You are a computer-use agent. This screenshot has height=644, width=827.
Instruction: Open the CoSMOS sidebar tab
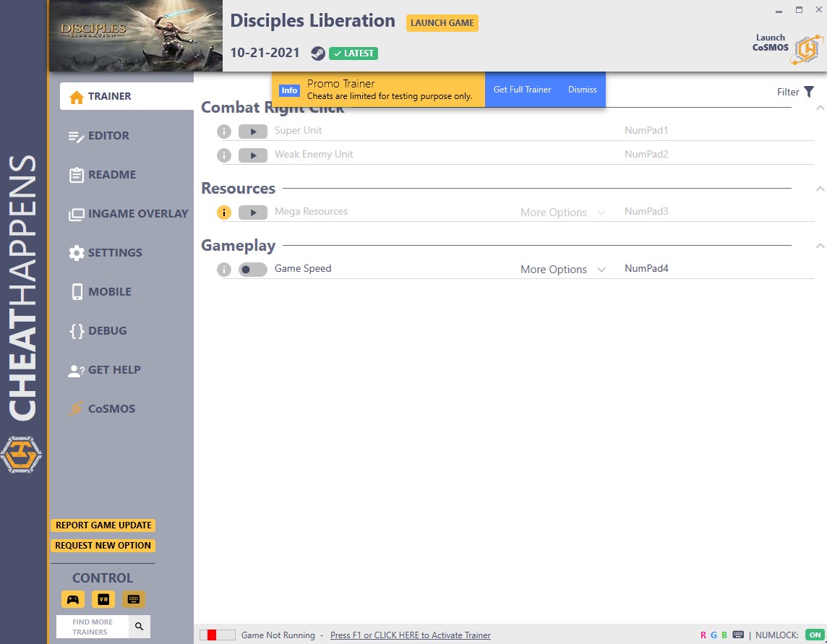103,409
